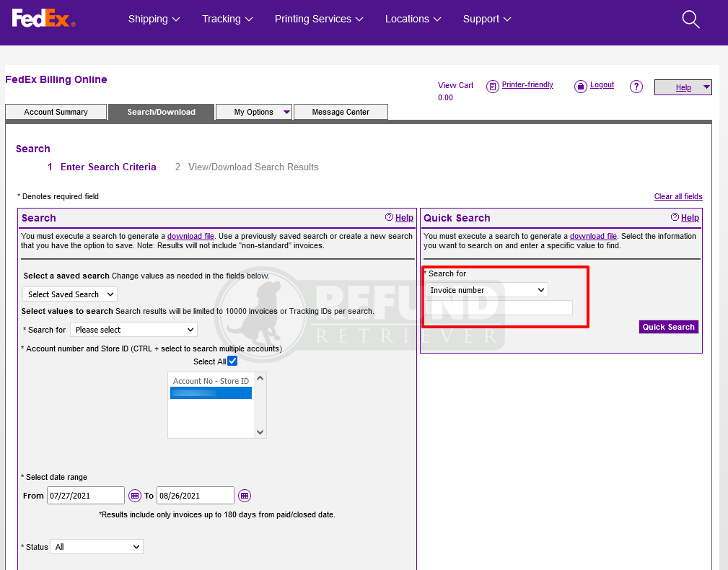The height and width of the screenshot is (570, 728).
Task: Open download file link in Quick Search panel
Action: [593, 236]
